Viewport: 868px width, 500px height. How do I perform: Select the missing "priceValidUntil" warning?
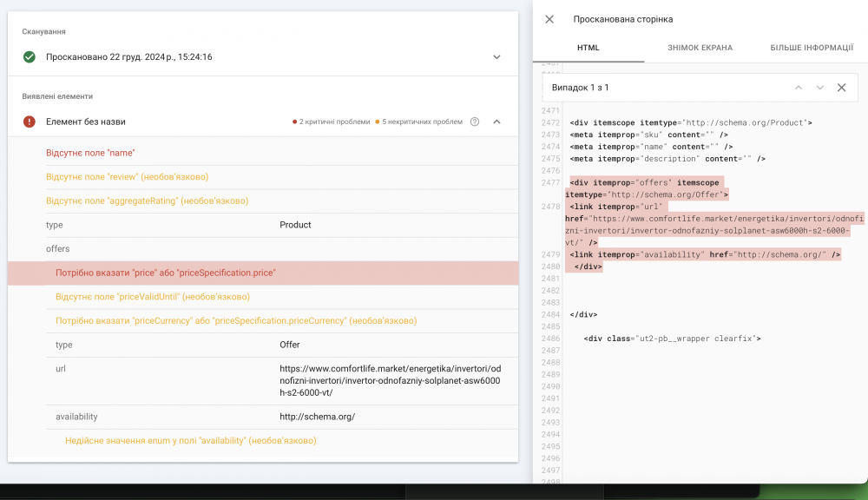(x=152, y=297)
